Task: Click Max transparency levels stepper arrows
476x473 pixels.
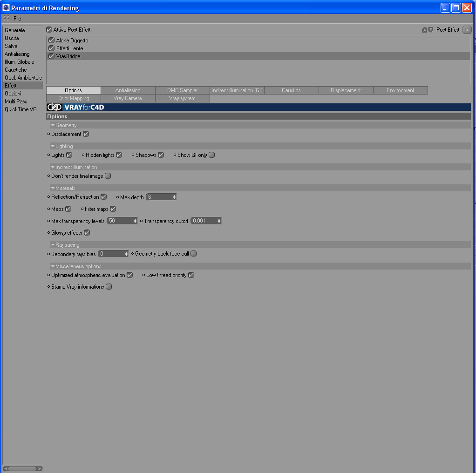Action: coord(135,221)
